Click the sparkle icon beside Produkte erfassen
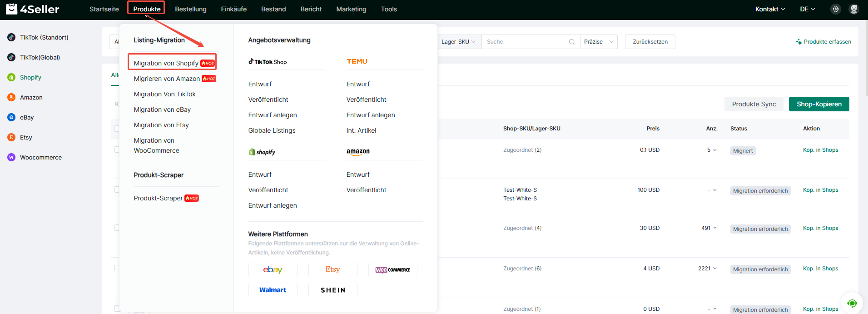 point(799,42)
